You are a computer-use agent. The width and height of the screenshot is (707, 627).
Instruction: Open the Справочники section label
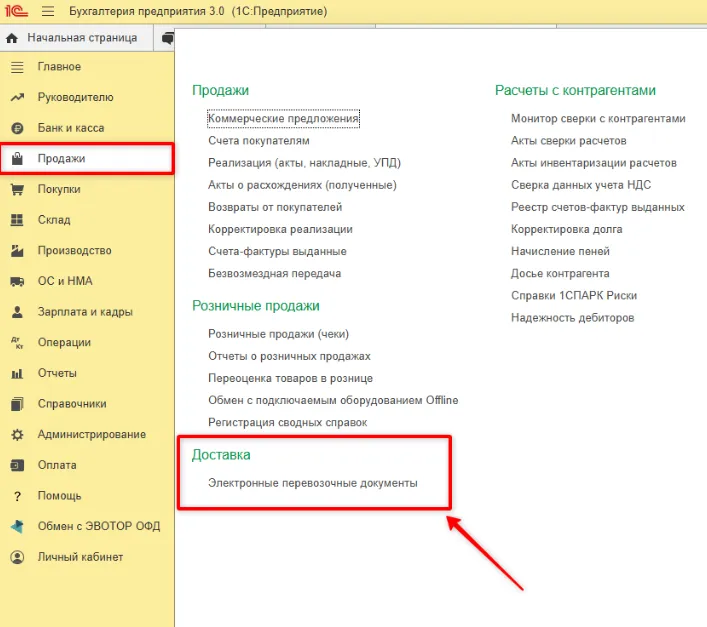[x=72, y=404]
